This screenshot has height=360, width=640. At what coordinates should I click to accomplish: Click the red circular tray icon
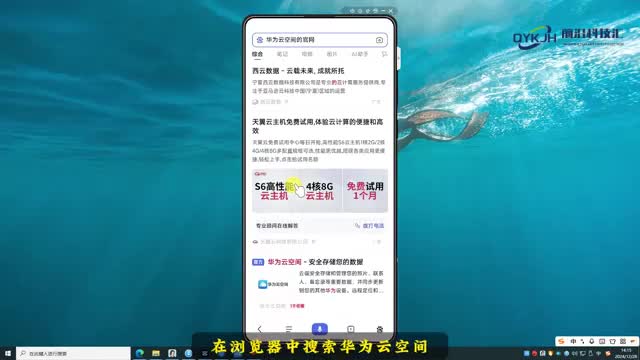(534, 353)
